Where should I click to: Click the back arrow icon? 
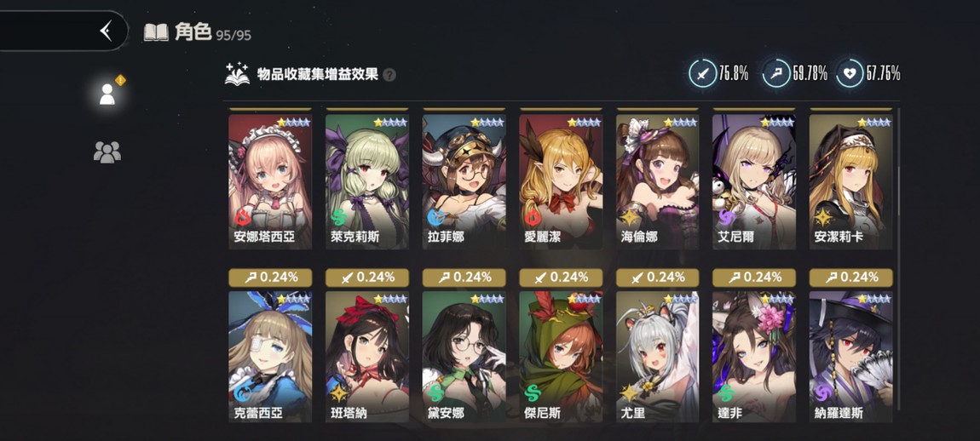click(x=107, y=30)
